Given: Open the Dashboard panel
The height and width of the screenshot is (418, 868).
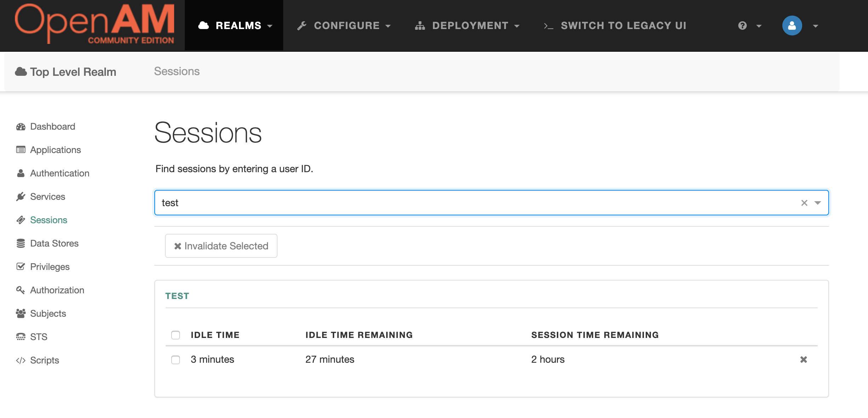Looking at the screenshot, I should [52, 126].
